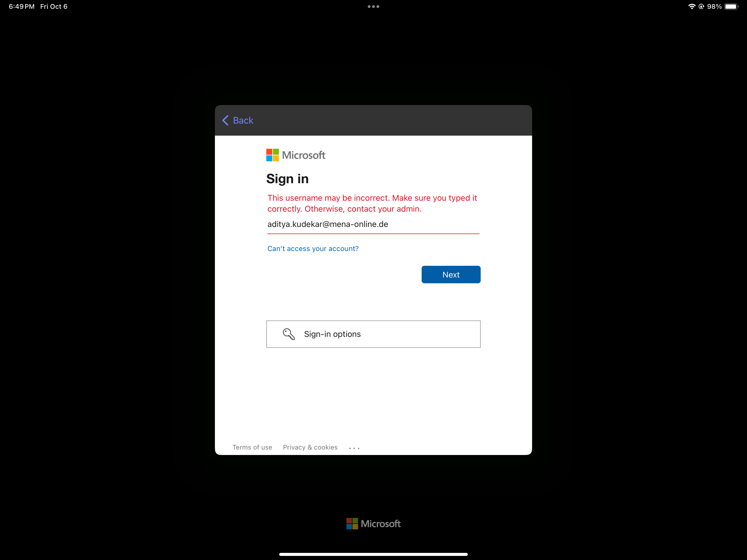
Task: Click the Next button to proceed
Action: pyautogui.click(x=451, y=274)
